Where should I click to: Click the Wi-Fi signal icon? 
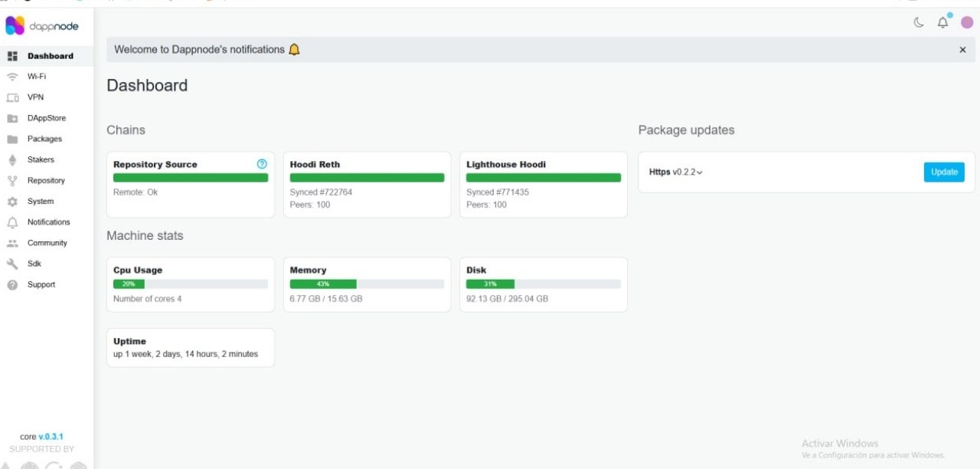[12, 77]
